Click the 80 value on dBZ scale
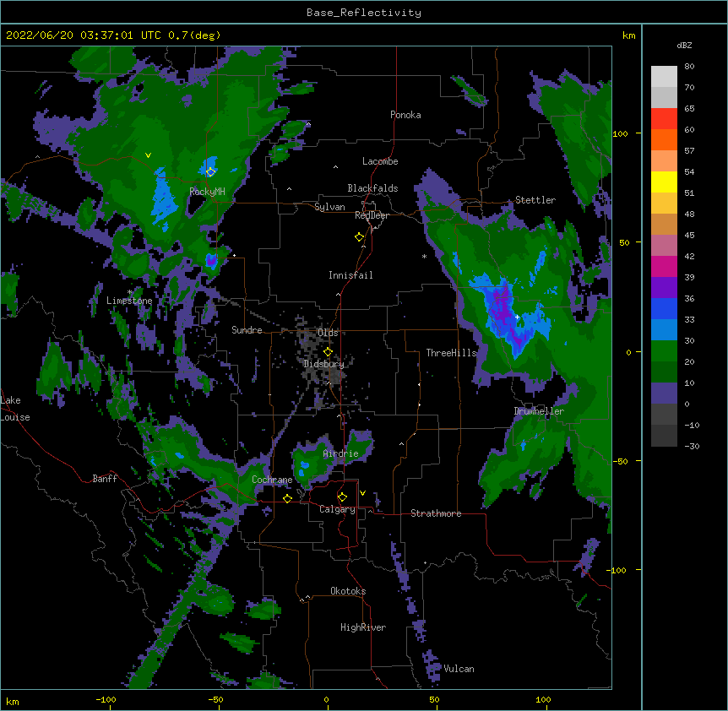 tap(689, 66)
